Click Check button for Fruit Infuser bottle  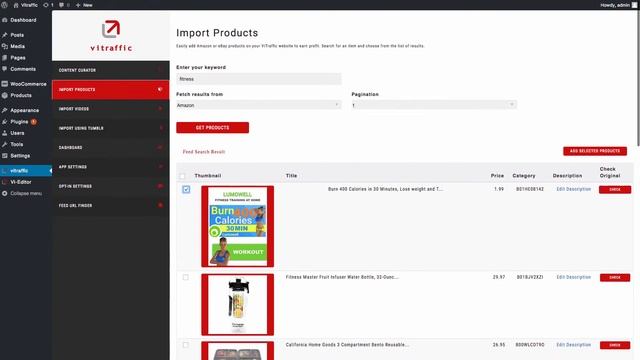615,278
